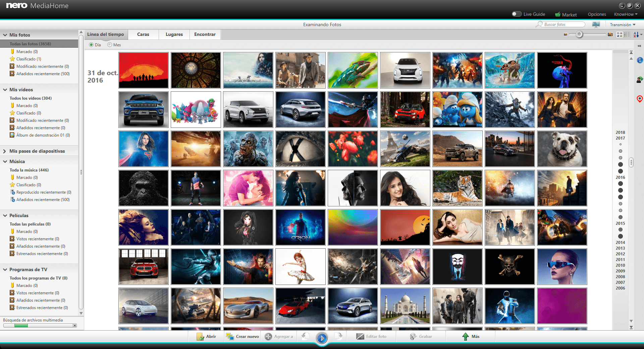Open the bulldog photo thumbnail
This screenshot has height=349, width=644.
pyautogui.click(x=562, y=149)
